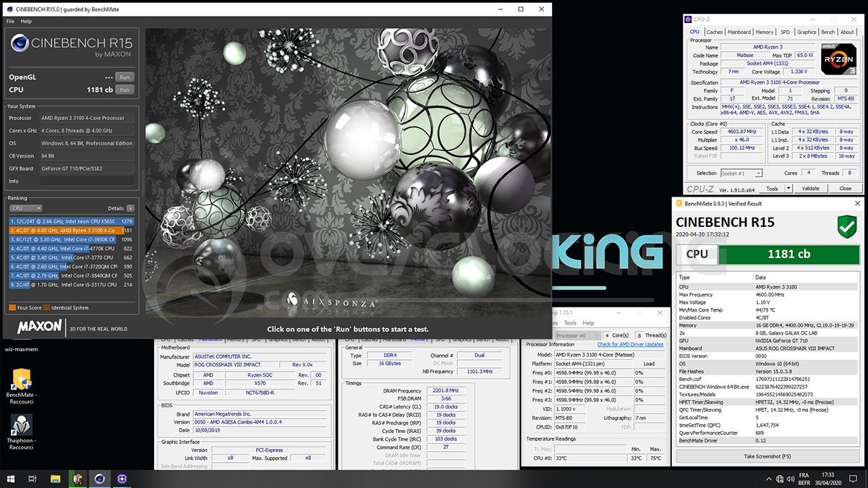The width and height of the screenshot is (868, 488).
Task: Select ranking row Intel Core i7-3930K
Action: 72,239
